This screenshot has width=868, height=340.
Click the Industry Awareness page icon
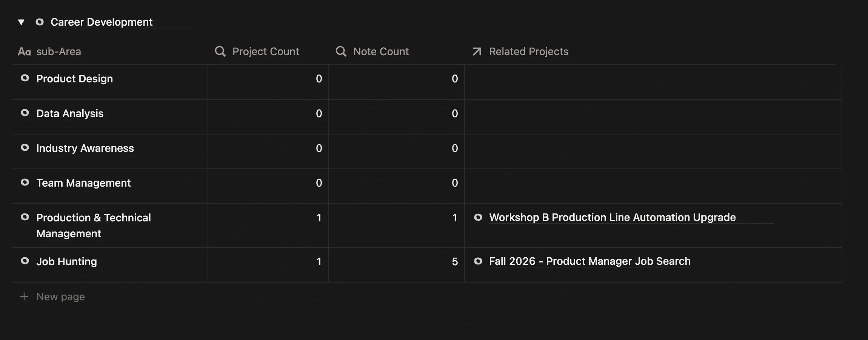[x=25, y=148]
